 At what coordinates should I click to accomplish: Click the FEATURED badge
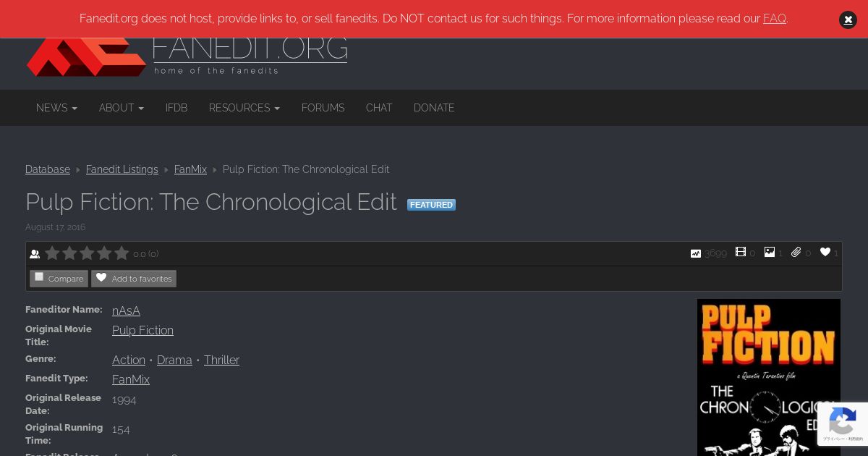[x=431, y=205]
